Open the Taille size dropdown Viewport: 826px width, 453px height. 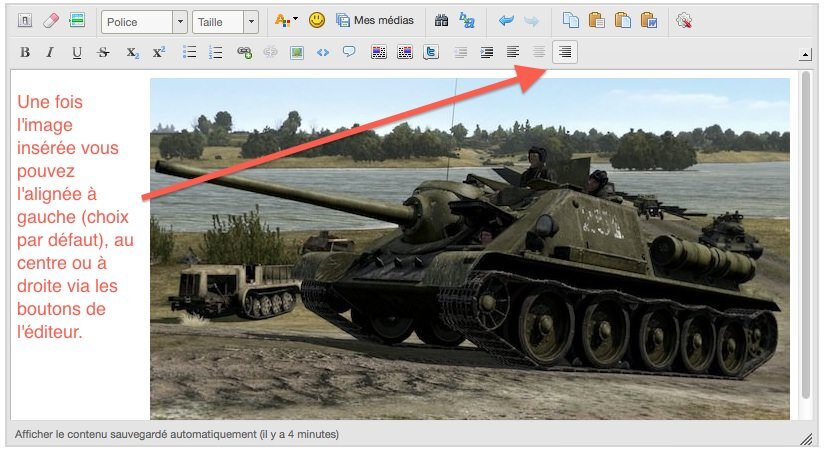[225, 22]
